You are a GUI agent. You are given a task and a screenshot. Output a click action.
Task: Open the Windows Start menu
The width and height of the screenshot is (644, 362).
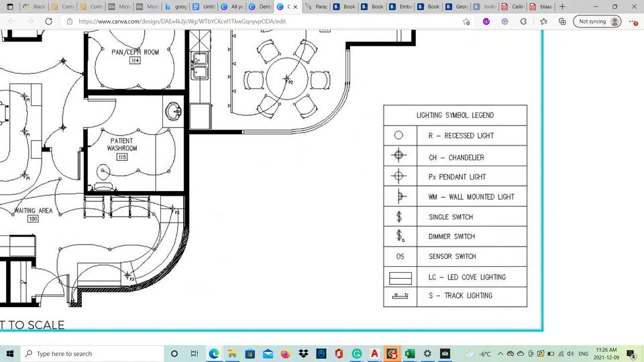[x=10, y=353]
